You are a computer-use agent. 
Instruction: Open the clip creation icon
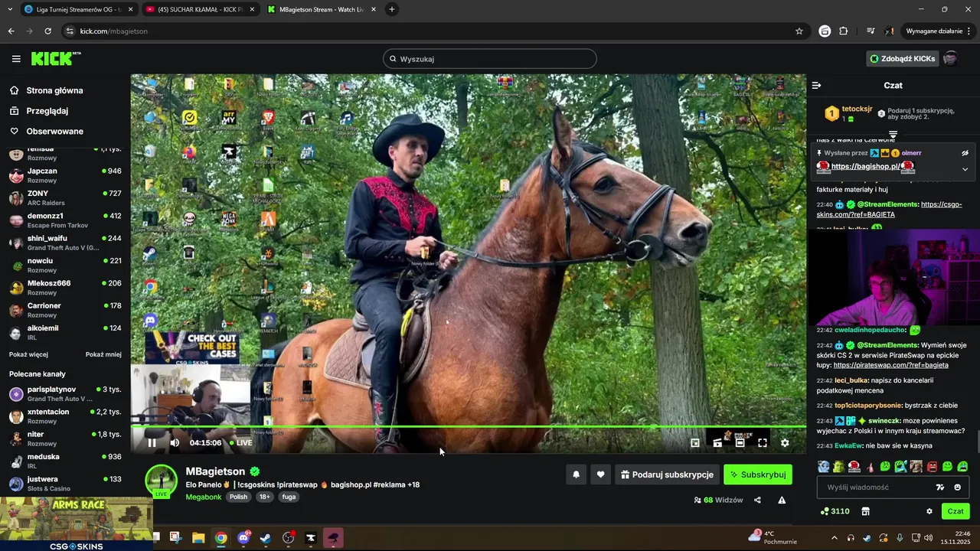click(x=717, y=442)
